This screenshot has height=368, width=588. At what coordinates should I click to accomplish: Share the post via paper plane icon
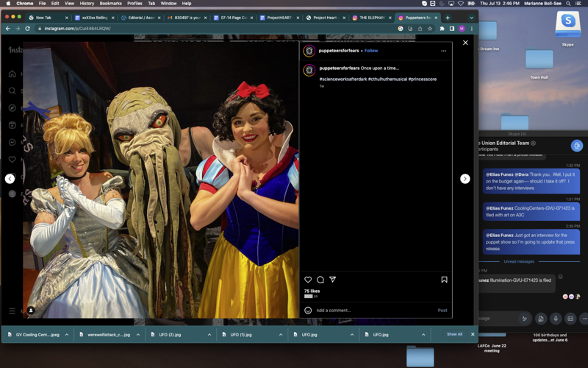[333, 280]
